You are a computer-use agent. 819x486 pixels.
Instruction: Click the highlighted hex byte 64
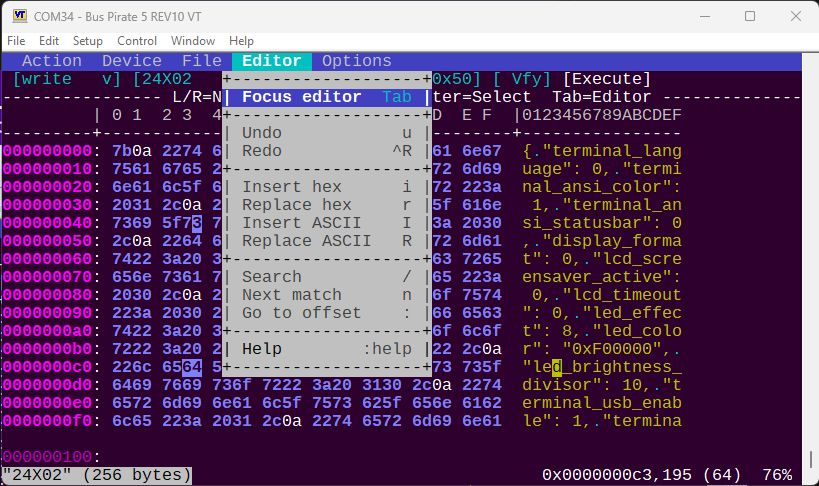coord(192,367)
